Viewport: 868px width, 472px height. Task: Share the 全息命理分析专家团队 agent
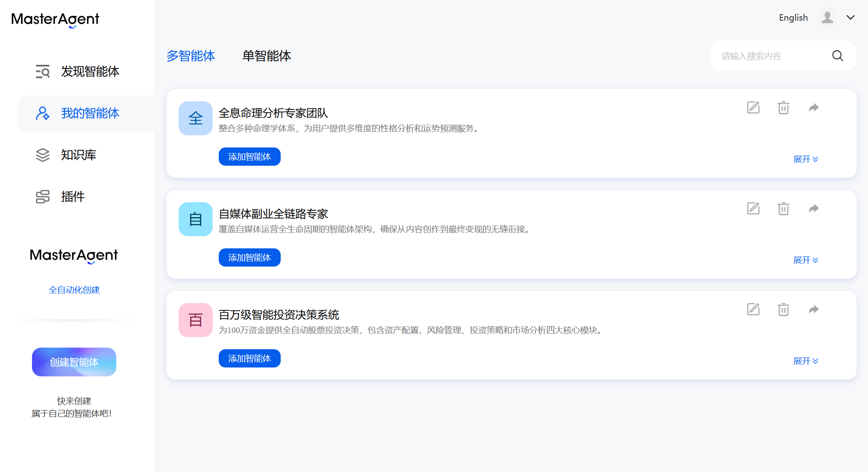(x=814, y=108)
